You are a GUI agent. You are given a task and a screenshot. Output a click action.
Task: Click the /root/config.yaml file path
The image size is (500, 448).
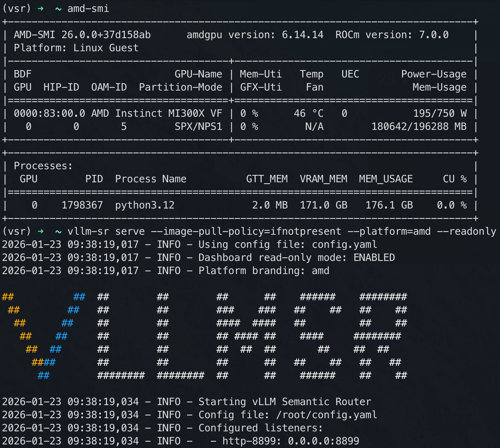click(327, 415)
